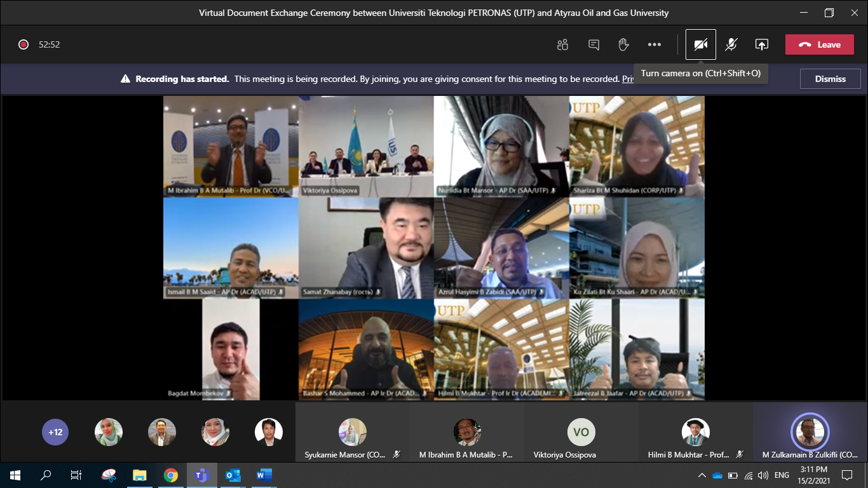The image size is (868, 488).
Task: Open Word from the taskbar
Action: (263, 475)
